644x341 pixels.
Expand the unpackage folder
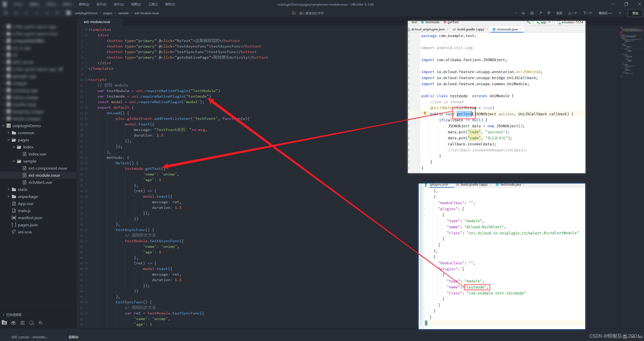pyautogui.click(x=8, y=196)
